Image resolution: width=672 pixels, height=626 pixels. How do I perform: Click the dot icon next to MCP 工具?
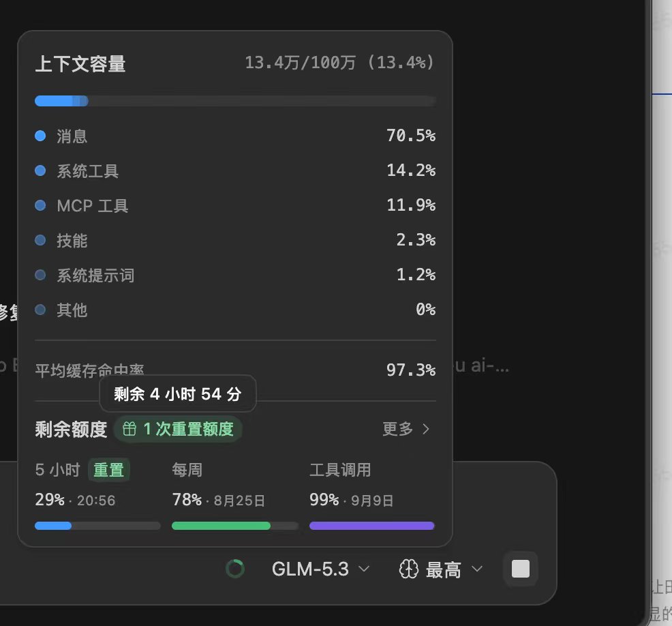pyautogui.click(x=40, y=205)
